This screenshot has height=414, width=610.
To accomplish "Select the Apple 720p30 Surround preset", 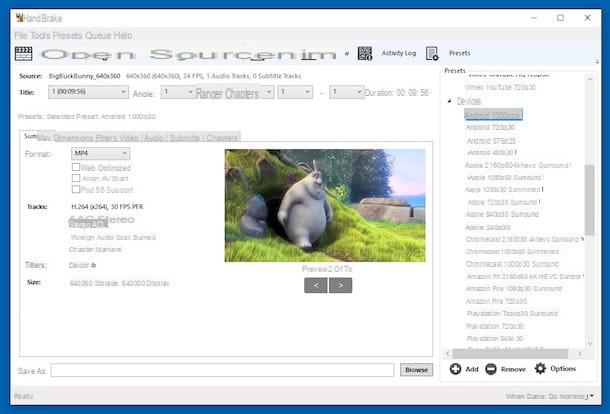I will click(x=502, y=202).
